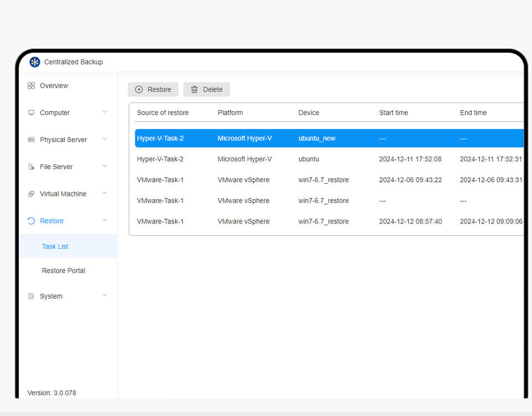Expand the System menu chevron
The image size is (532, 416).
[105, 296]
